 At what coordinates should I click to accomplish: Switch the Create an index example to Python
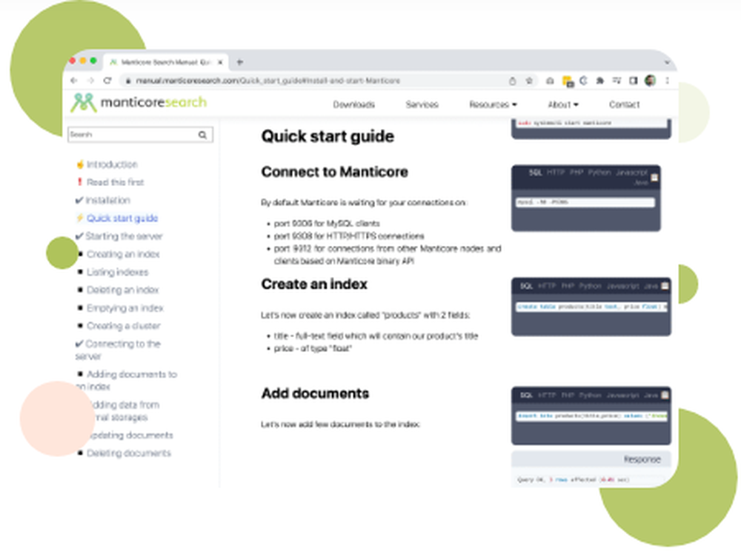[x=591, y=286]
